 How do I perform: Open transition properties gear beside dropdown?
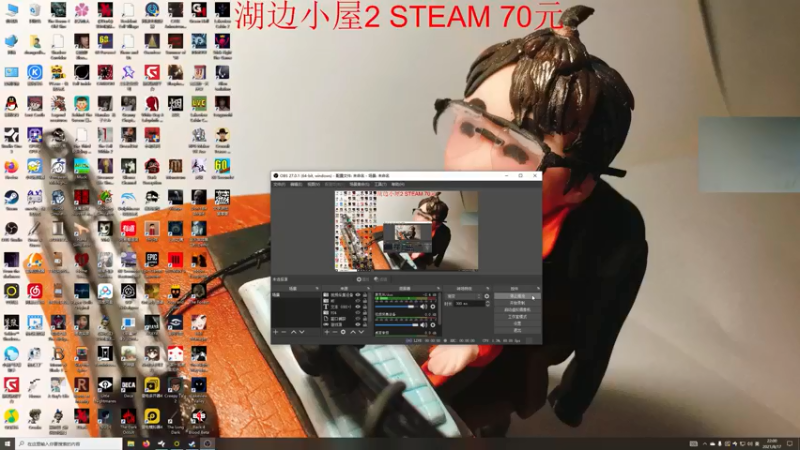pos(487,296)
